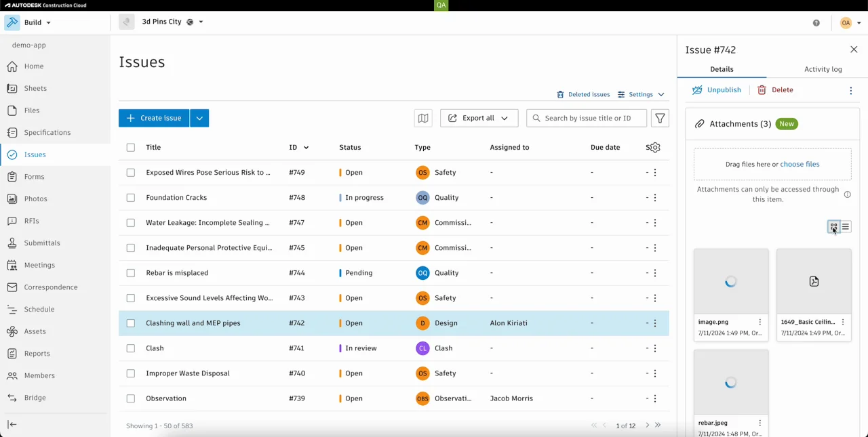Switch attachments to grid view

[834, 227]
